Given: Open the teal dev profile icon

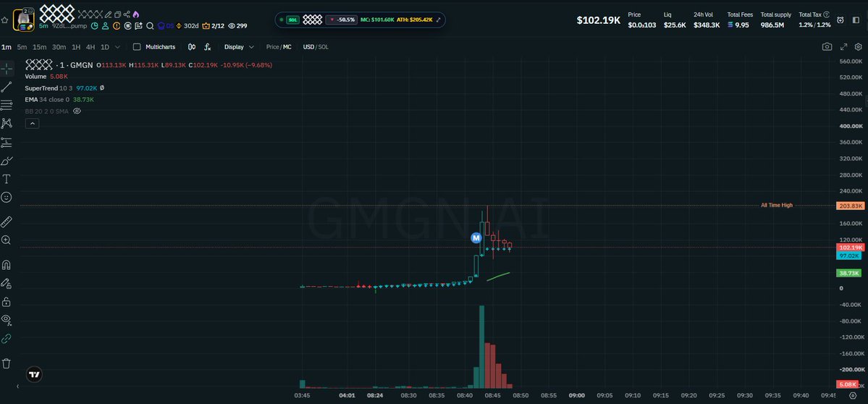Looking at the screenshot, I should [105, 25].
